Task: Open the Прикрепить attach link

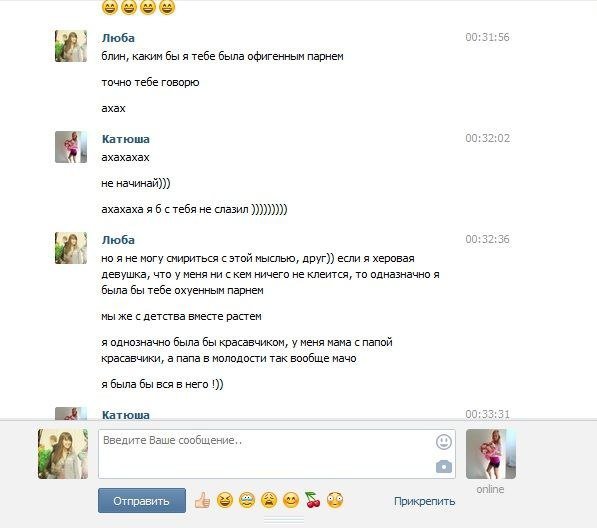Action: coord(425,501)
